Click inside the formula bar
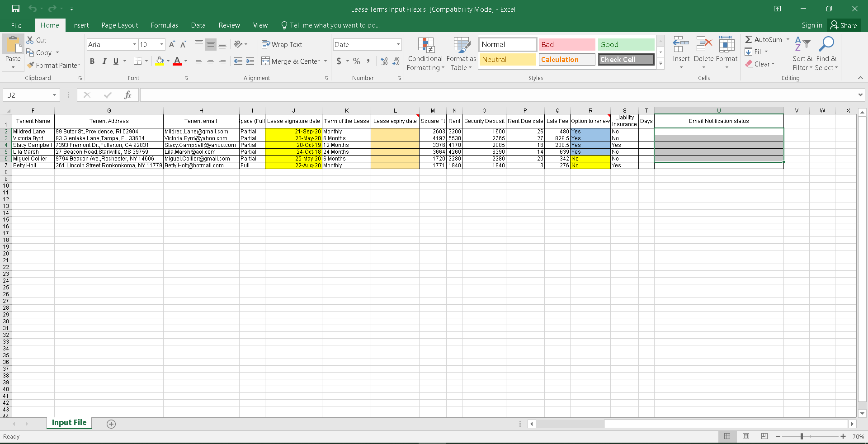Screen dimensions: 868x444 tap(497, 95)
